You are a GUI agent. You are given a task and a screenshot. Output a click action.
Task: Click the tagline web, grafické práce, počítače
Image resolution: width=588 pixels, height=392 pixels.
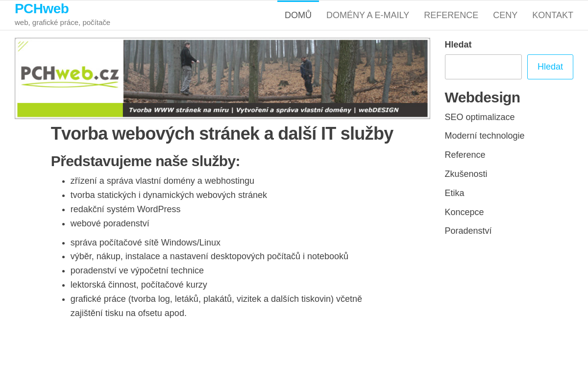point(62,22)
